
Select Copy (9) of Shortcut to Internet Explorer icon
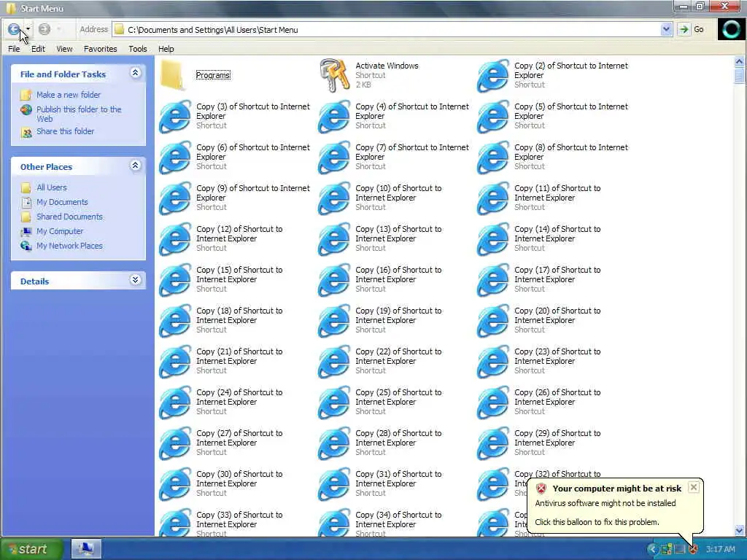coord(175,198)
